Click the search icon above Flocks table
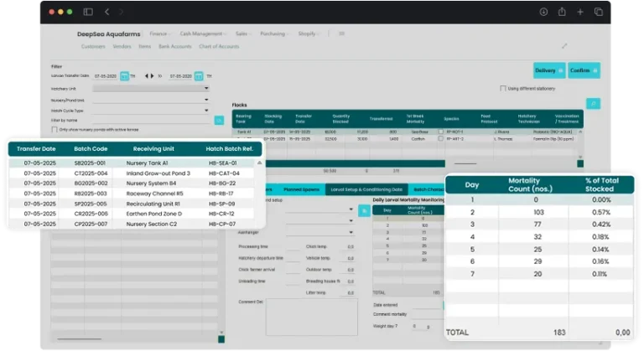 (x=593, y=104)
